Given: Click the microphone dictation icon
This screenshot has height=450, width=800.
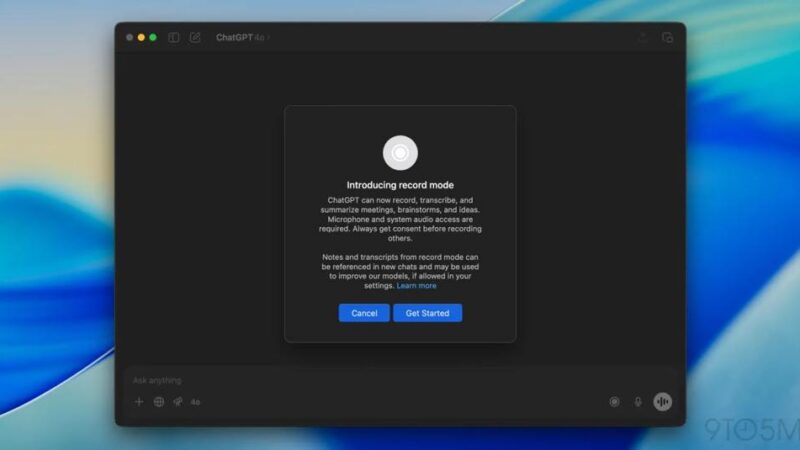Looking at the screenshot, I should tap(638, 402).
